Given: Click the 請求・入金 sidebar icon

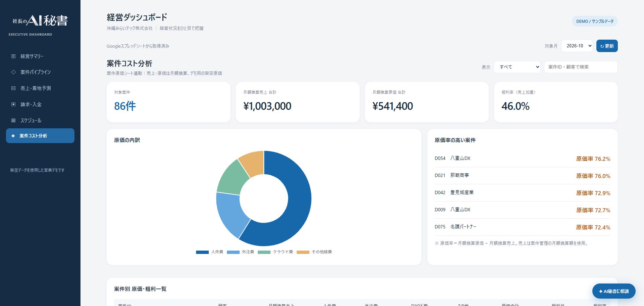Looking at the screenshot, I should point(13,104).
